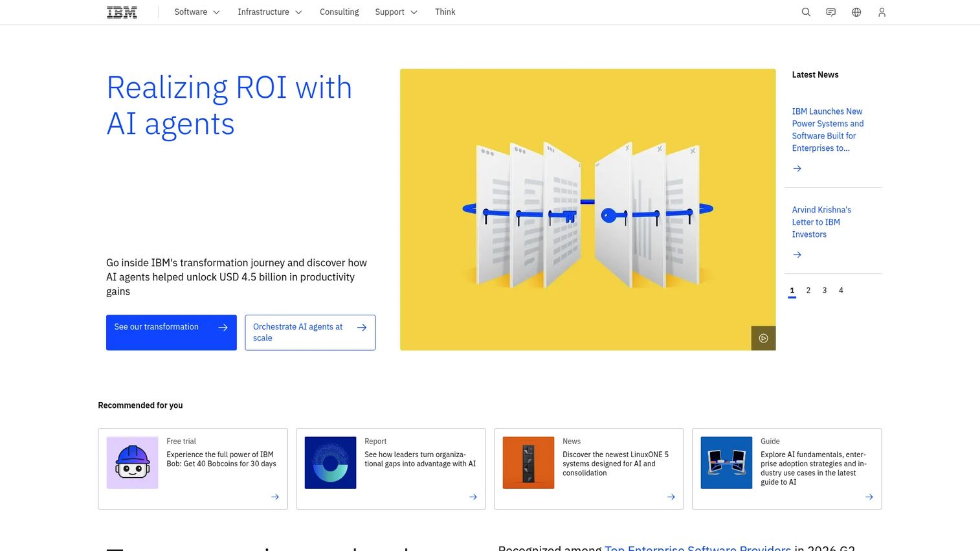Image resolution: width=980 pixels, height=551 pixels.
Task: Expand the Support menu
Action: [396, 12]
